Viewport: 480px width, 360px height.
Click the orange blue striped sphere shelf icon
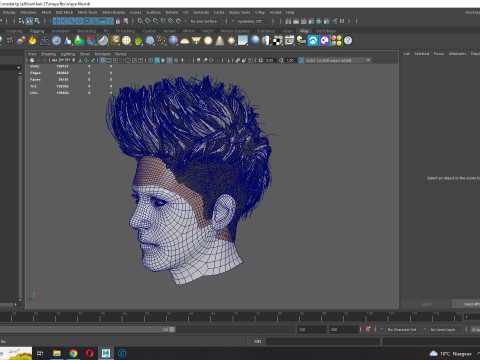pyautogui.click(x=266, y=41)
